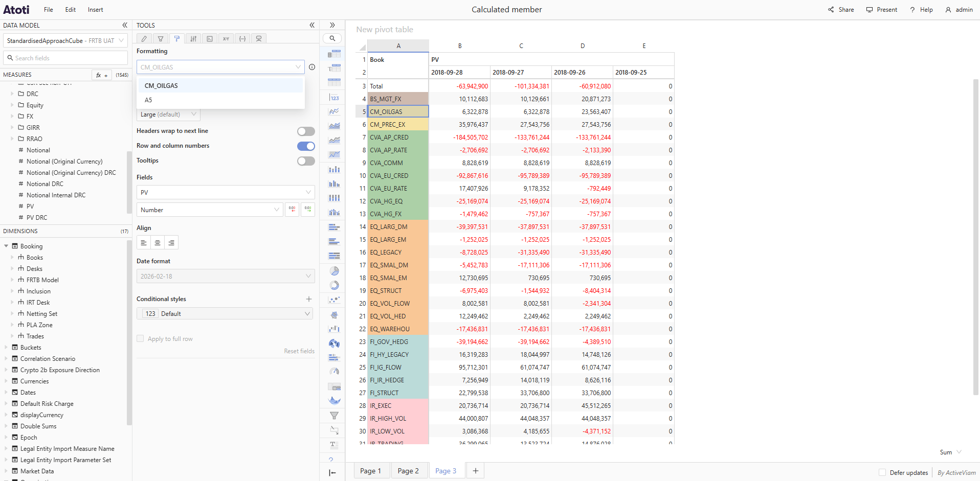This screenshot has width=980, height=481.
Task: Disable Row and column numbers switch
Action: tap(306, 146)
